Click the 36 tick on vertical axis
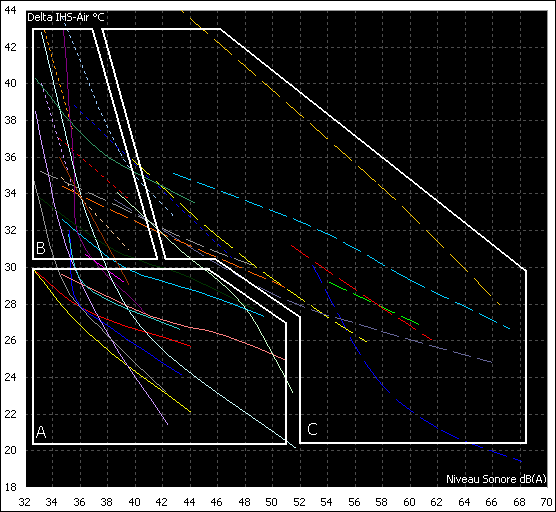The width and height of the screenshot is (556, 512). point(10,157)
